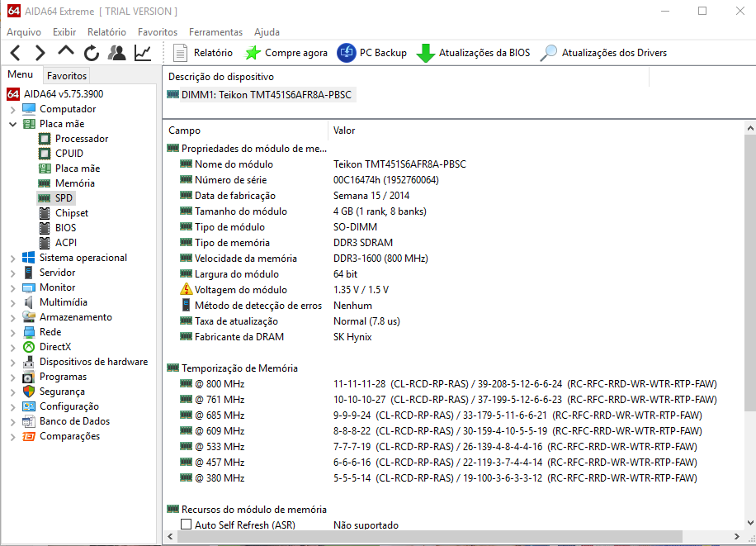Collapse the Placa mãe tree node
756x546 pixels.
click(x=13, y=124)
